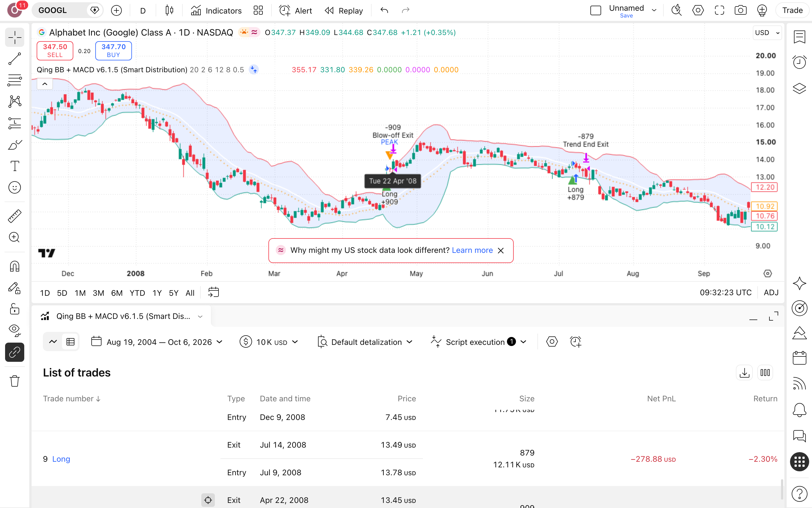
Task: Activate the Zoom in tool
Action: click(15, 238)
